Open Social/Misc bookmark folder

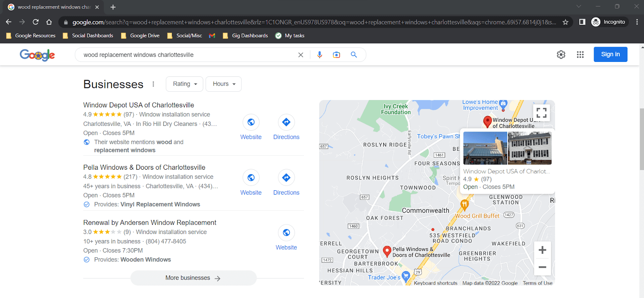(185, 36)
